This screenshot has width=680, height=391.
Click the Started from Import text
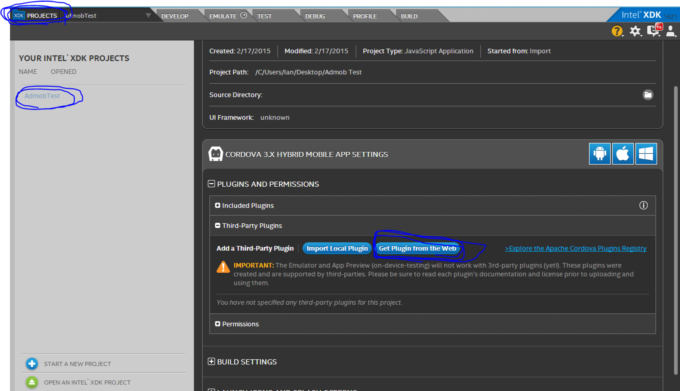coord(519,51)
